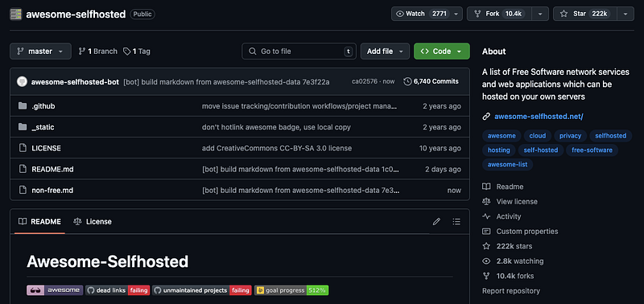Focus the Go to file search field

click(x=299, y=51)
